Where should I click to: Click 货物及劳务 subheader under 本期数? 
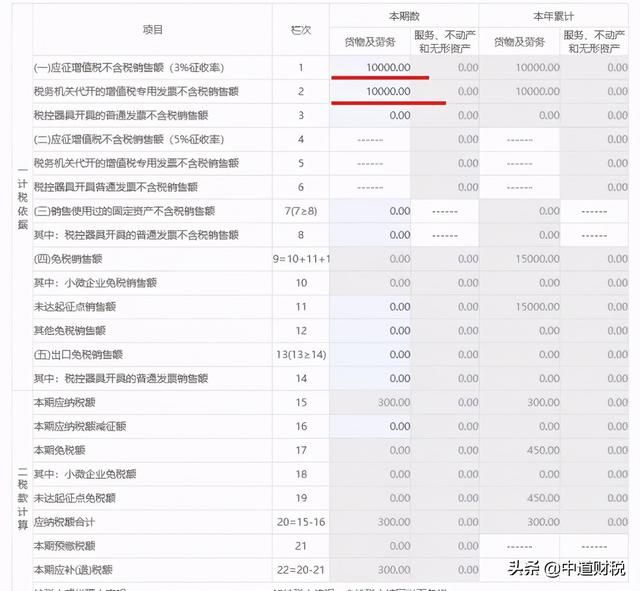click(x=368, y=42)
